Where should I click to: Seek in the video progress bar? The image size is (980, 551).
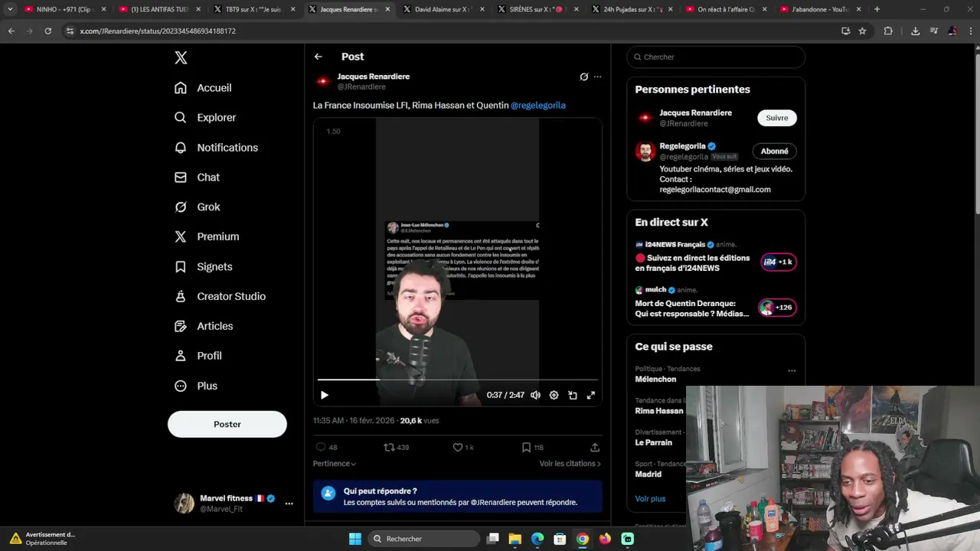pyautogui.click(x=458, y=380)
